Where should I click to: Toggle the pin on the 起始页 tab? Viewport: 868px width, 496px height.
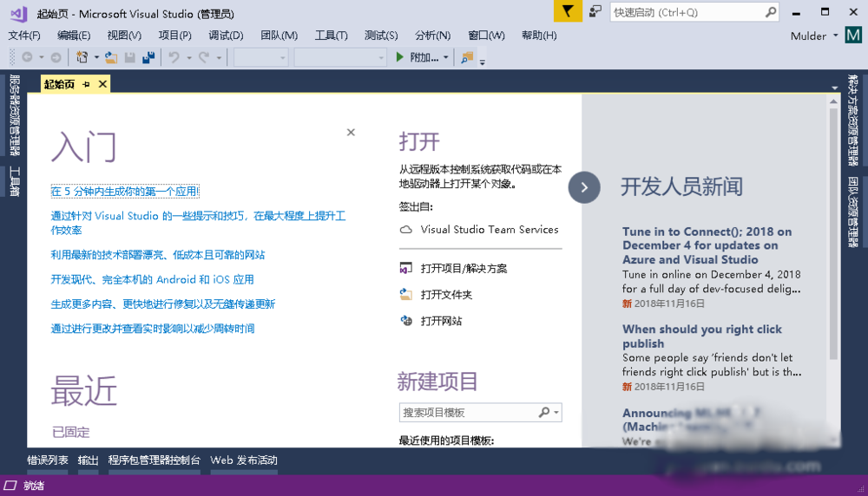coord(86,84)
